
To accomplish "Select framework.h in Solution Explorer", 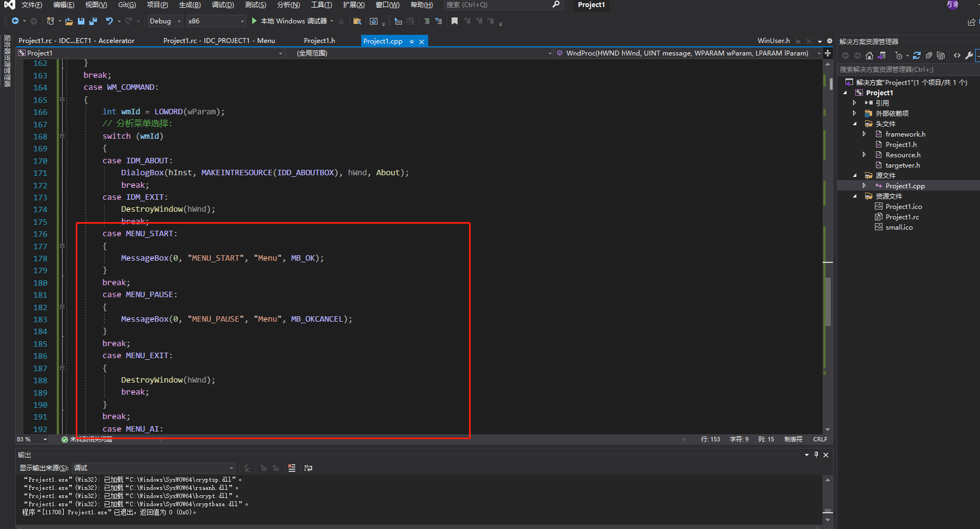I will pyautogui.click(x=905, y=134).
